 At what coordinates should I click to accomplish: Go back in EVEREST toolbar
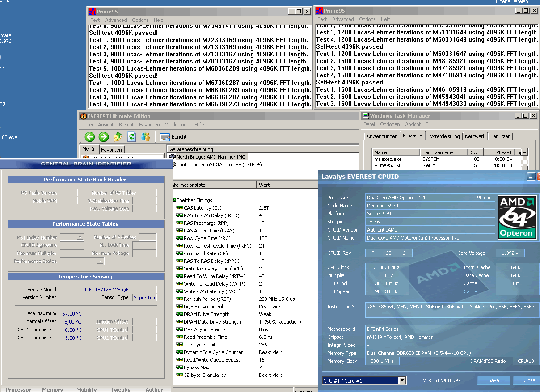[89, 136]
